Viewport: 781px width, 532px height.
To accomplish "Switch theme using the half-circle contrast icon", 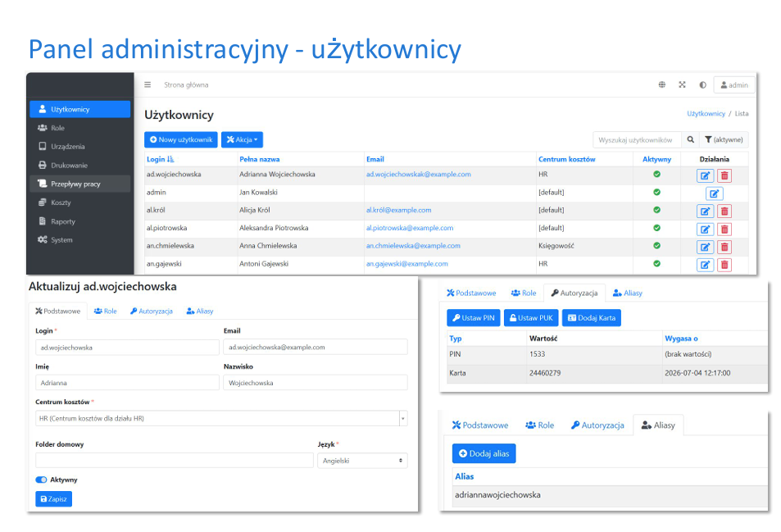I will click(x=702, y=84).
